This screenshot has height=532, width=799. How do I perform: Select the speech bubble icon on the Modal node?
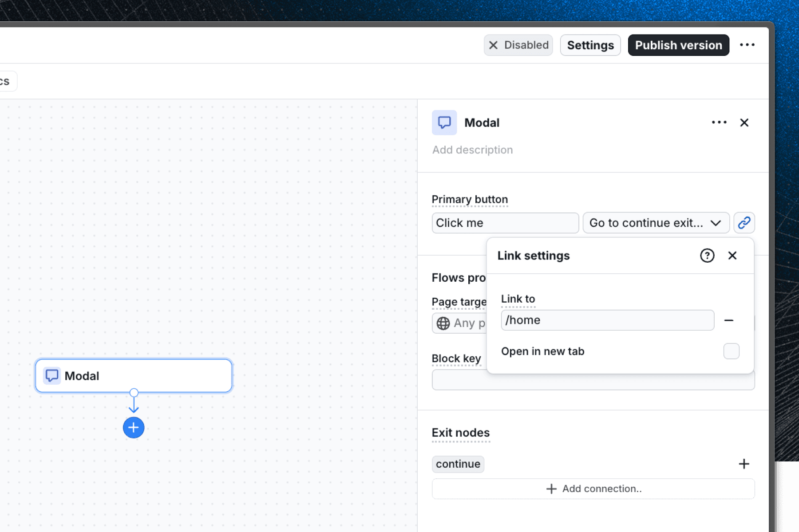[51, 375]
